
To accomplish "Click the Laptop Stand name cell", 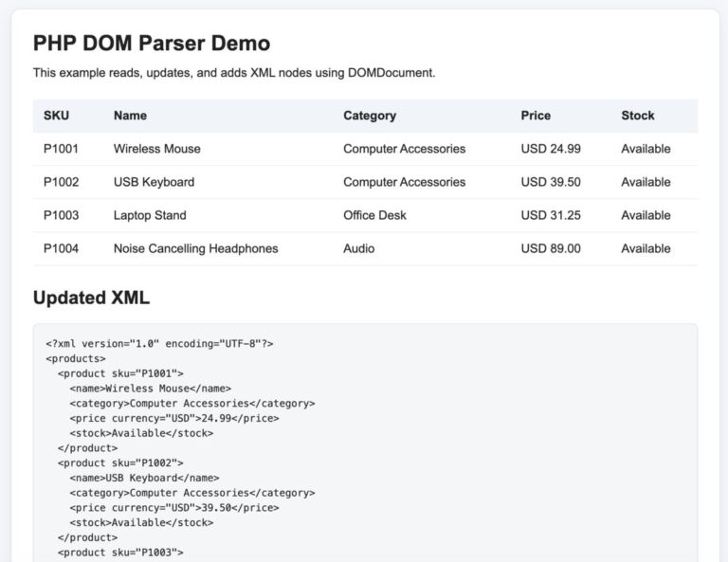I will tap(150, 215).
